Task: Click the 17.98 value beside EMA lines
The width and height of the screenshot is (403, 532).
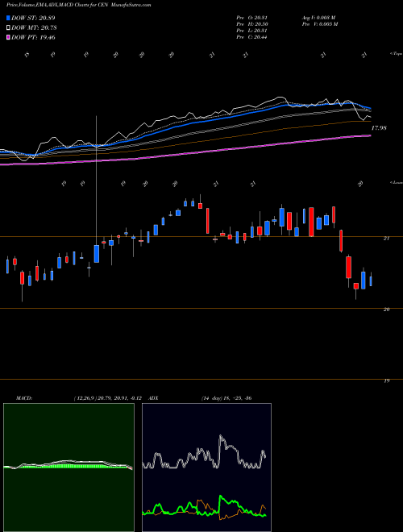Action: 379,128
